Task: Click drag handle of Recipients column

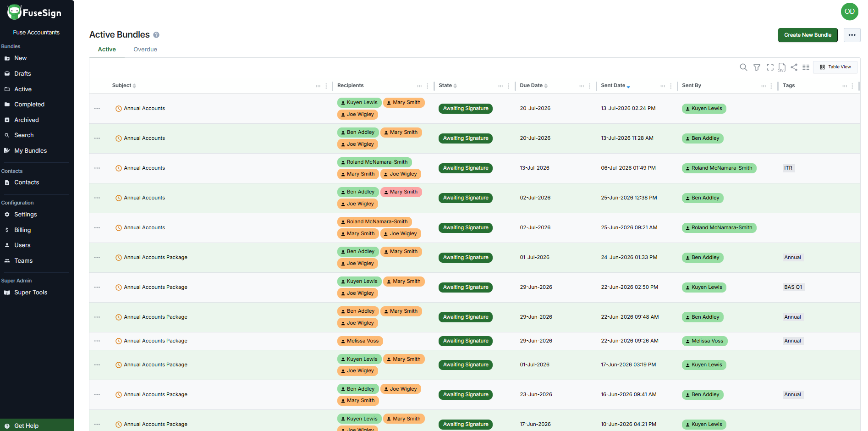Action: [x=419, y=86]
